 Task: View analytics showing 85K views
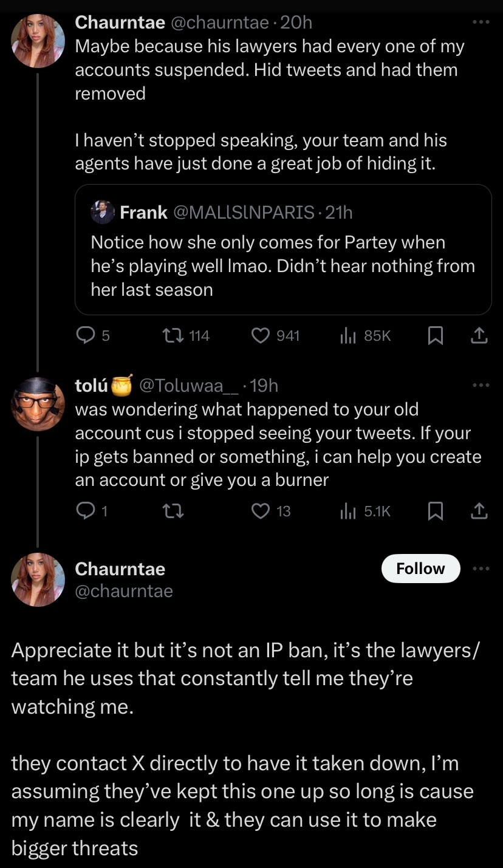[x=347, y=335]
